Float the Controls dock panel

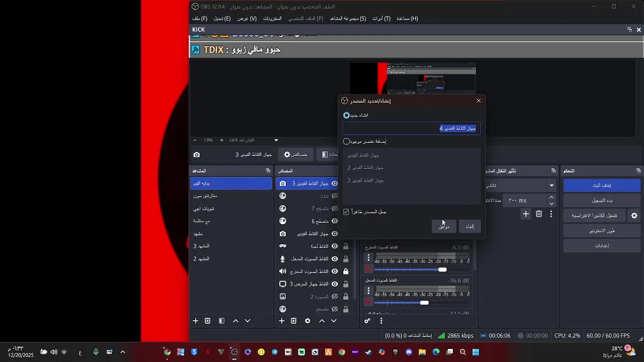point(638,171)
